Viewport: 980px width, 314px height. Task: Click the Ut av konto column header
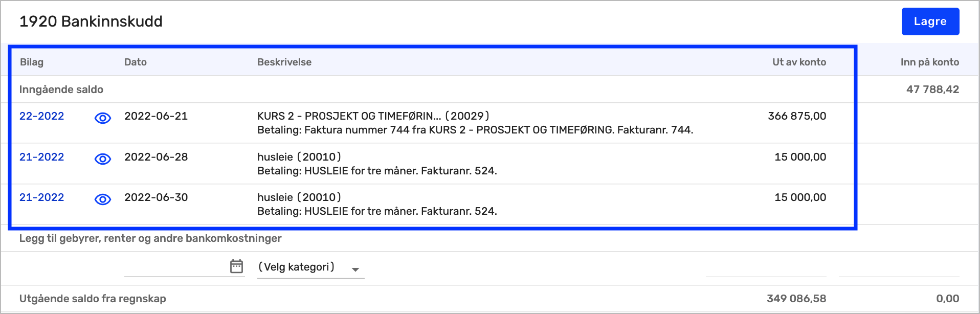[799, 62]
